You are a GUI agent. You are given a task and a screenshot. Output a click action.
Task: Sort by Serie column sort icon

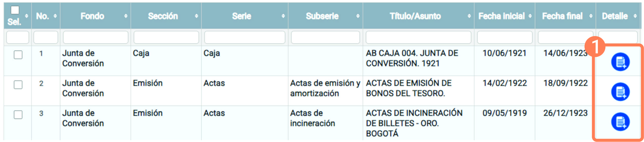coord(283,16)
